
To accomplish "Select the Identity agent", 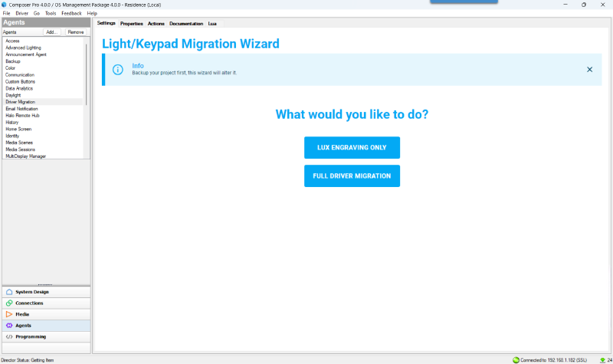I will pos(12,136).
